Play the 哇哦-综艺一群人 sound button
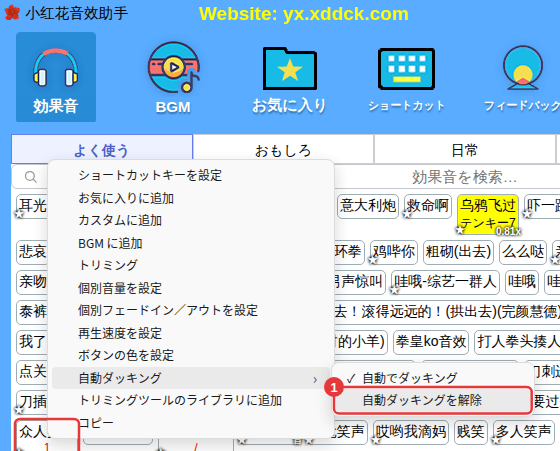The width and height of the screenshot is (560, 451). pyautogui.click(x=445, y=282)
